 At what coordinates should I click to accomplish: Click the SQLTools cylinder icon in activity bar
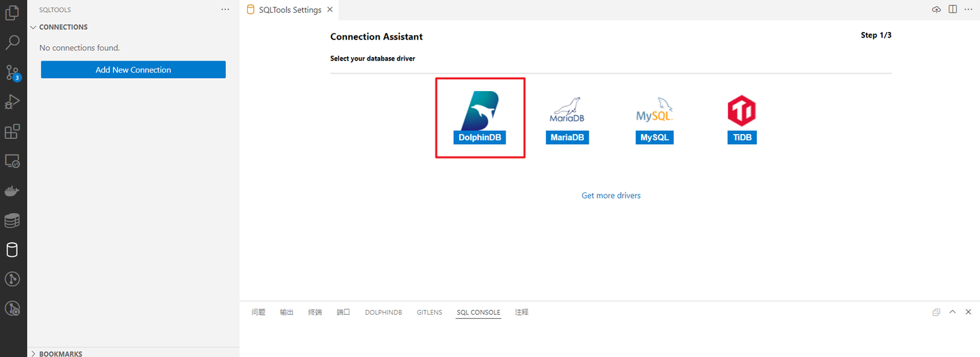pyautogui.click(x=12, y=250)
